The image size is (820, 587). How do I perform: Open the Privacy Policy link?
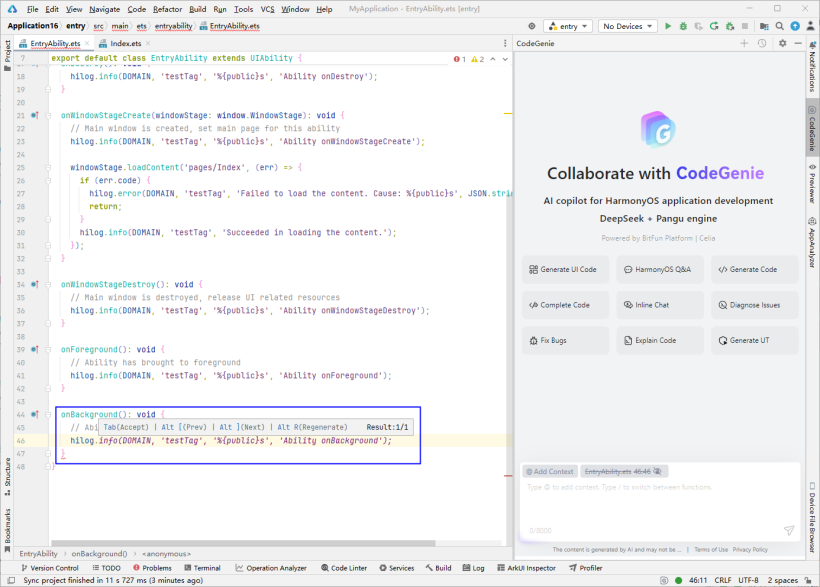pos(750,549)
